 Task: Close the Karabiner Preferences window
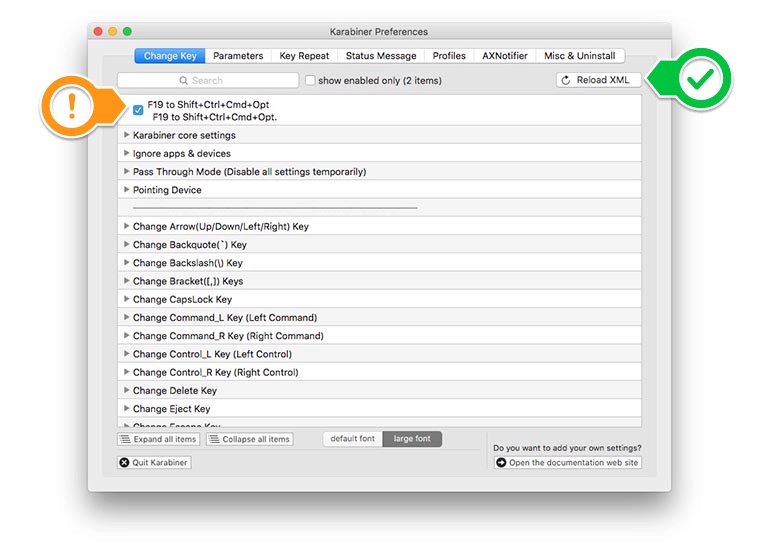[98, 31]
